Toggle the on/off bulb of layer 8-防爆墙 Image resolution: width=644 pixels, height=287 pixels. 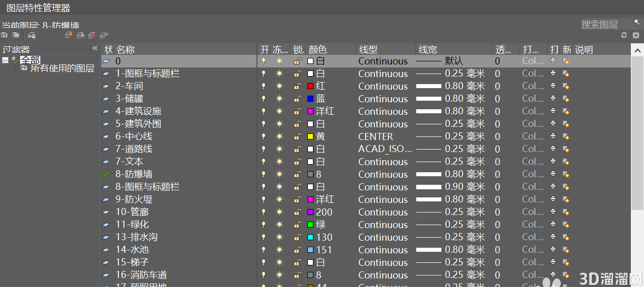[263, 174]
